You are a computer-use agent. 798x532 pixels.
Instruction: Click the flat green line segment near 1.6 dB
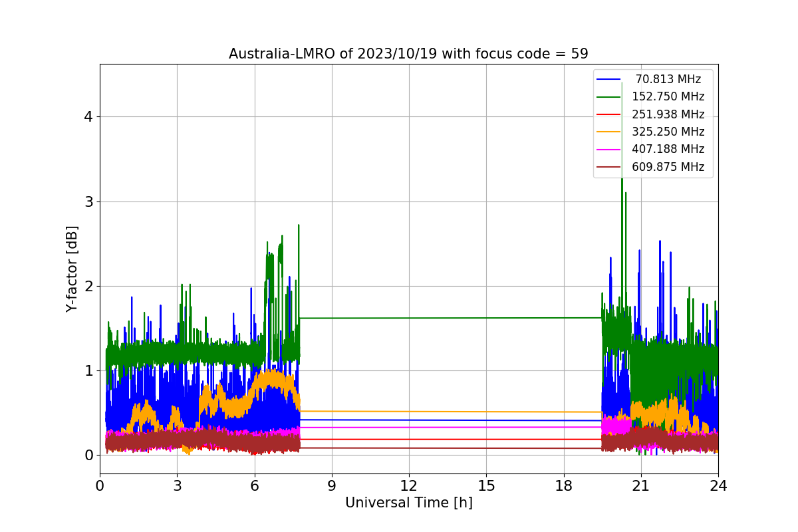451,318
